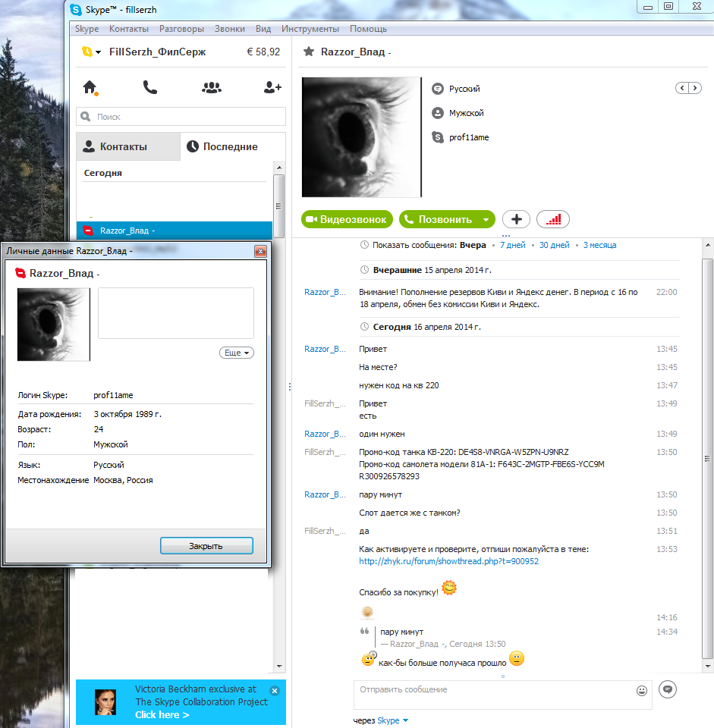Screen dimensions: 714x728
Task: Select Razzor_Влад in the recent list
Action: 175,231
